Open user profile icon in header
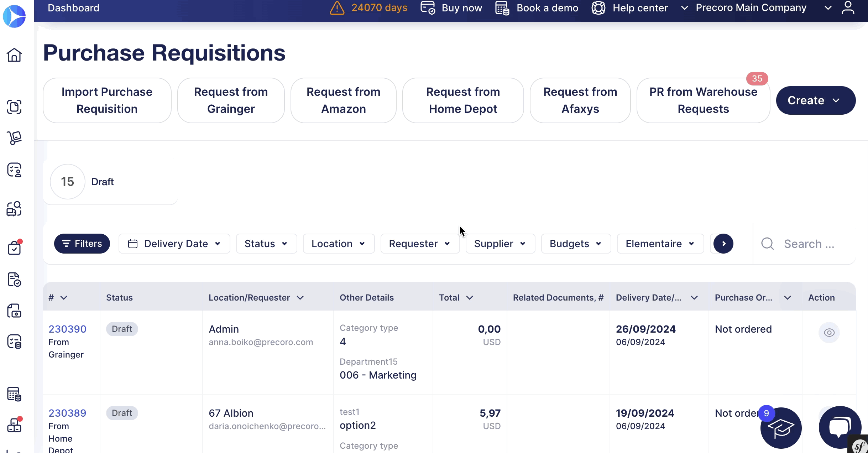This screenshot has height=453, width=868. coord(848,8)
